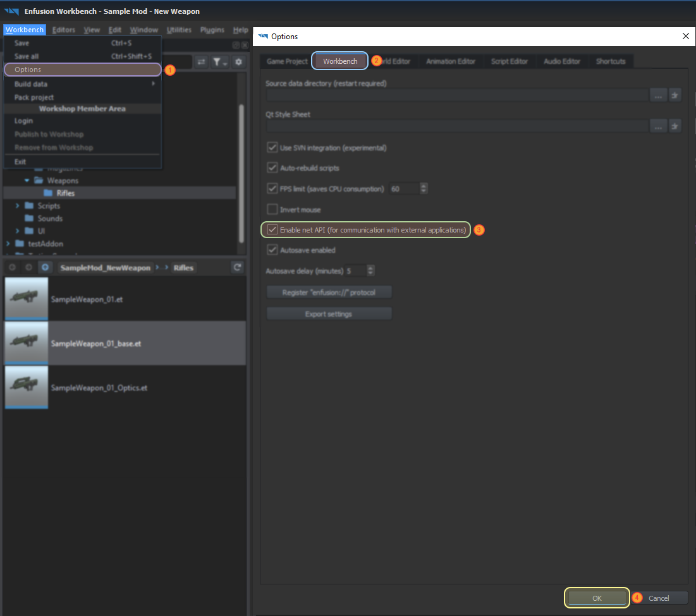Toggle Use SVN integration (experimental) checkbox
The height and width of the screenshot is (616, 696).
tap(272, 147)
